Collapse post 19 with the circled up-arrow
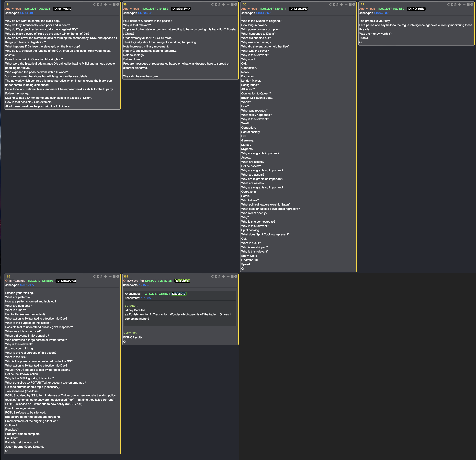Screen dimensions: 476x460 coord(118,4)
